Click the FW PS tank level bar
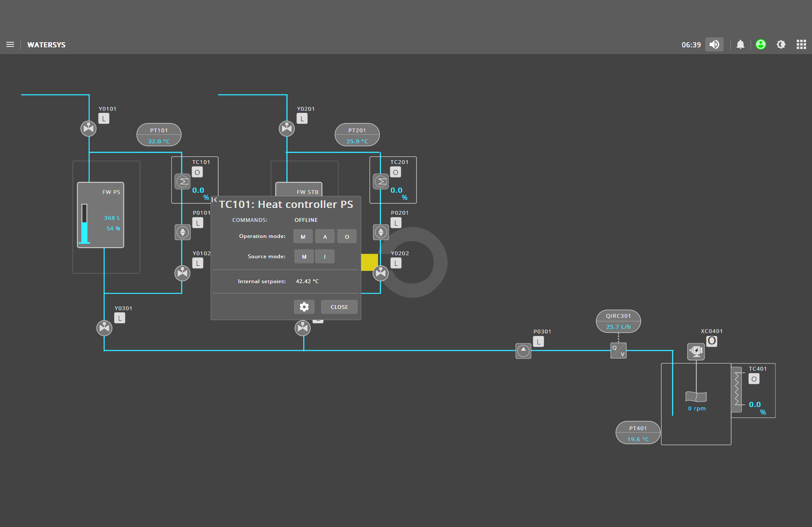 [x=85, y=224]
